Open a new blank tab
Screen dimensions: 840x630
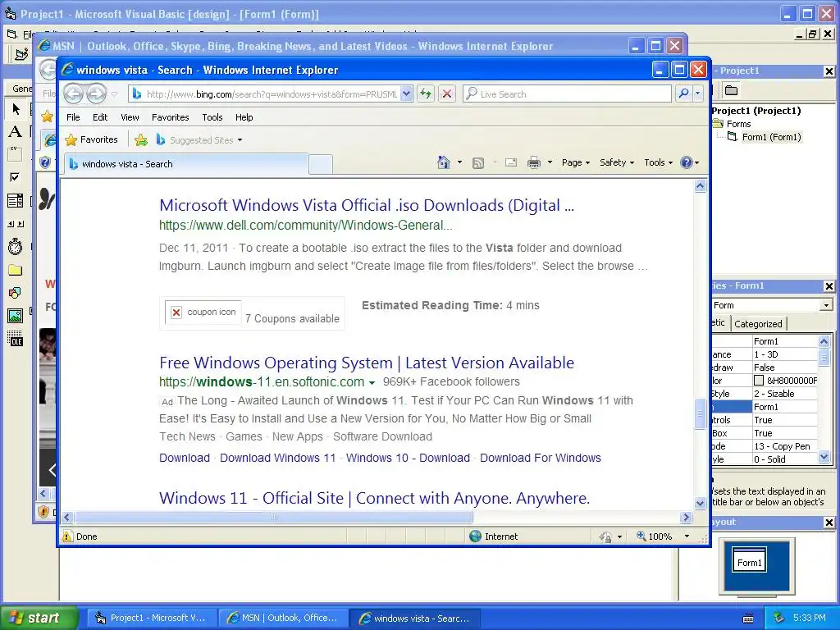321,164
